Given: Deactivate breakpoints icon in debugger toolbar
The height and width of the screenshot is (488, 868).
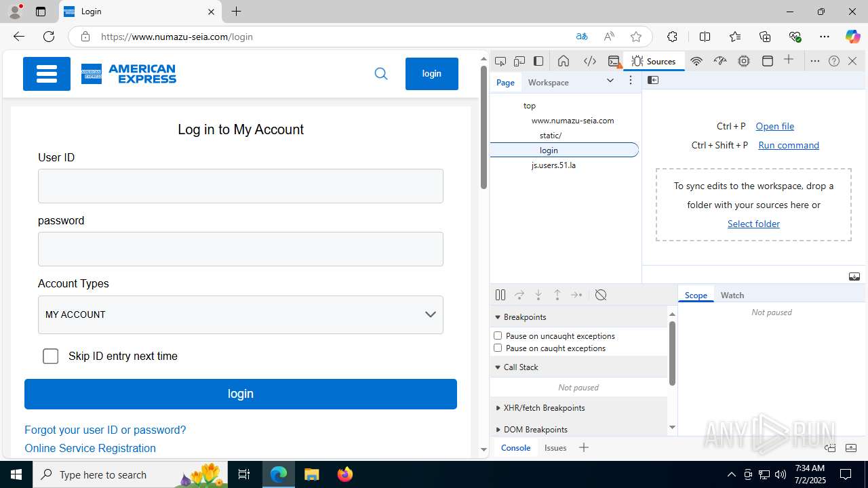Looking at the screenshot, I should pos(601,295).
